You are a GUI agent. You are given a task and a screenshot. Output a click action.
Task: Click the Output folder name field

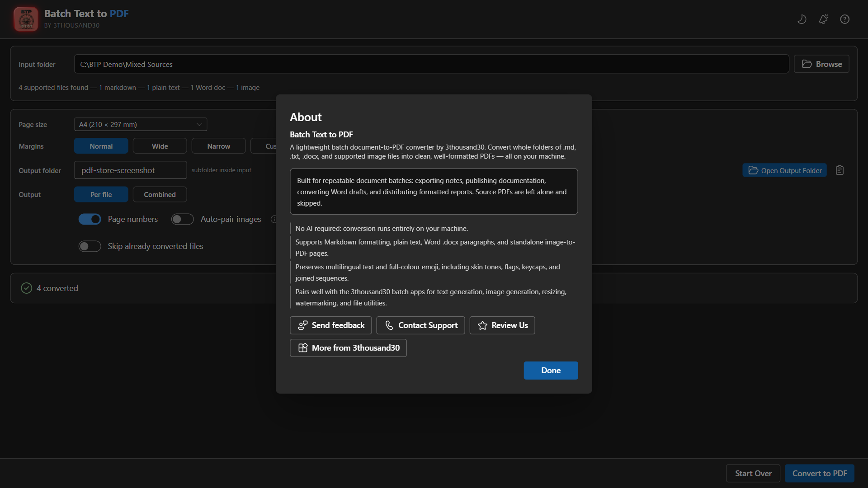point(130,170)
